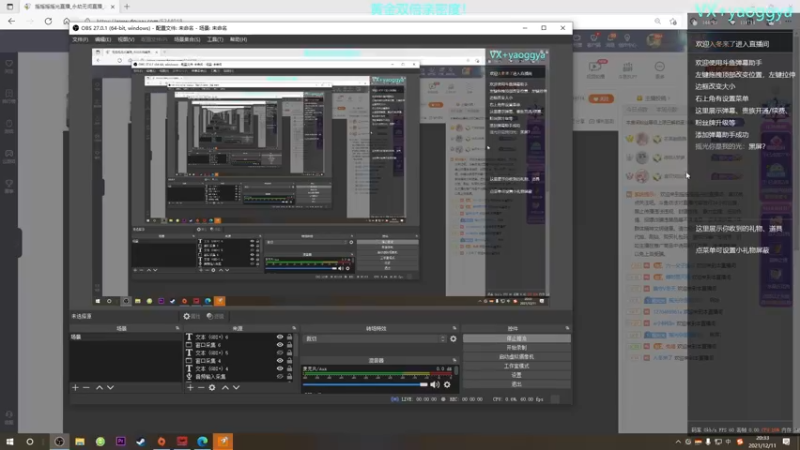Screen dimensions: 800x450
Task: Toggle visibility of 窗口采集 6 source
Action: (x=280, y=345)
